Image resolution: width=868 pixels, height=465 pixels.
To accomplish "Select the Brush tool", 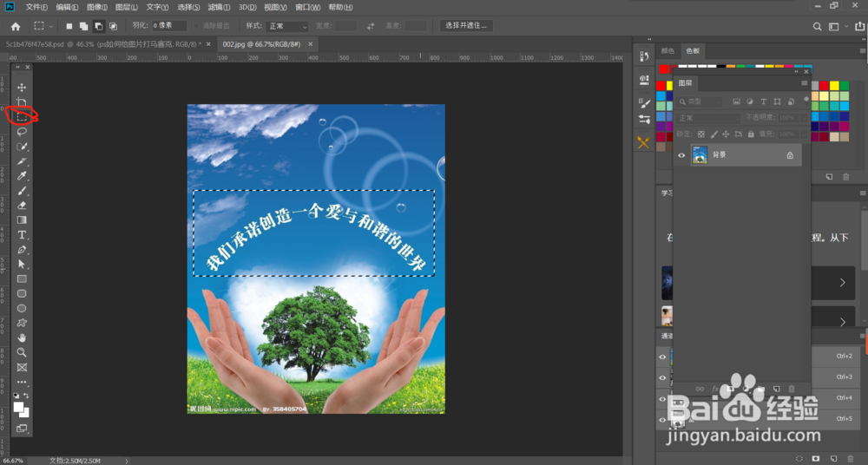I will coord(22,191).
